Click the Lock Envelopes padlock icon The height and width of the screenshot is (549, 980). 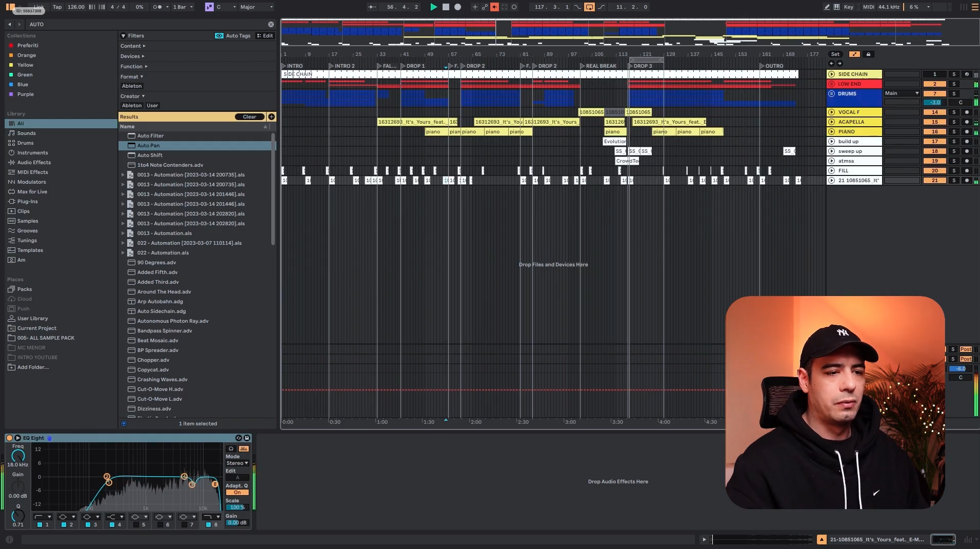868,54
